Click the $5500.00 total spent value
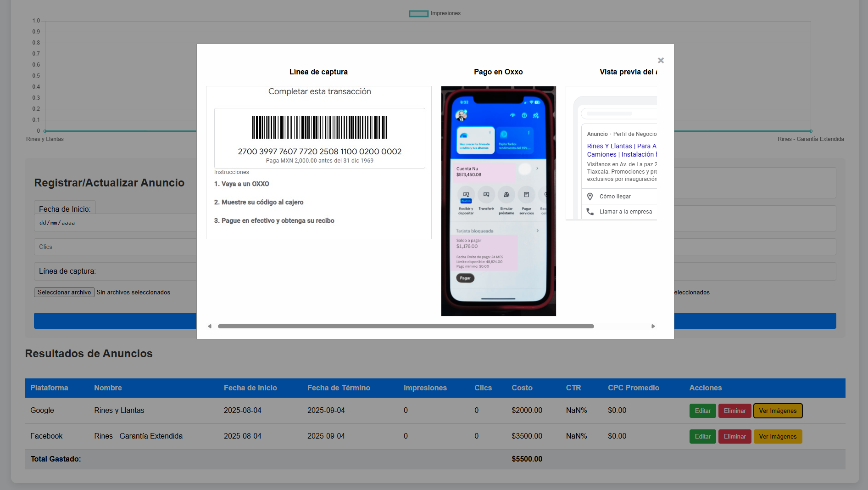Viewport: 868px width, 490px height. (x=527, y=459)
